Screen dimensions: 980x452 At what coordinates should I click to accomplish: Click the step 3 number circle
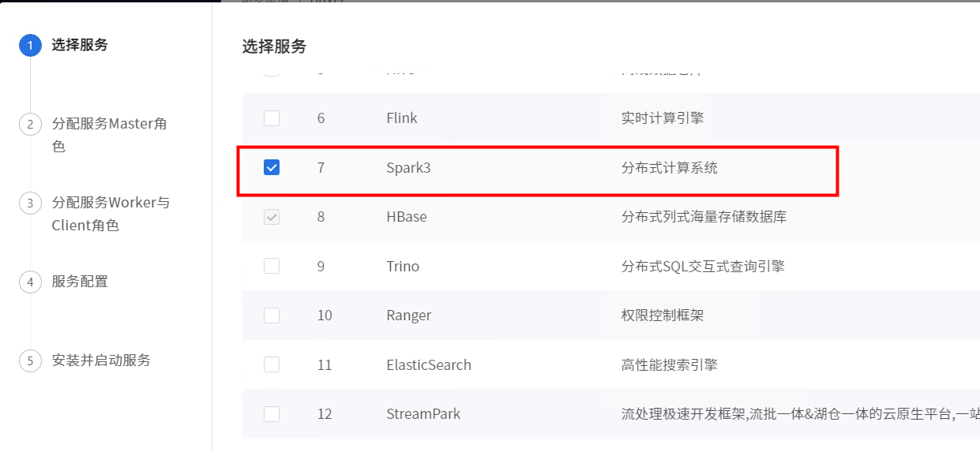coord(30,203)
